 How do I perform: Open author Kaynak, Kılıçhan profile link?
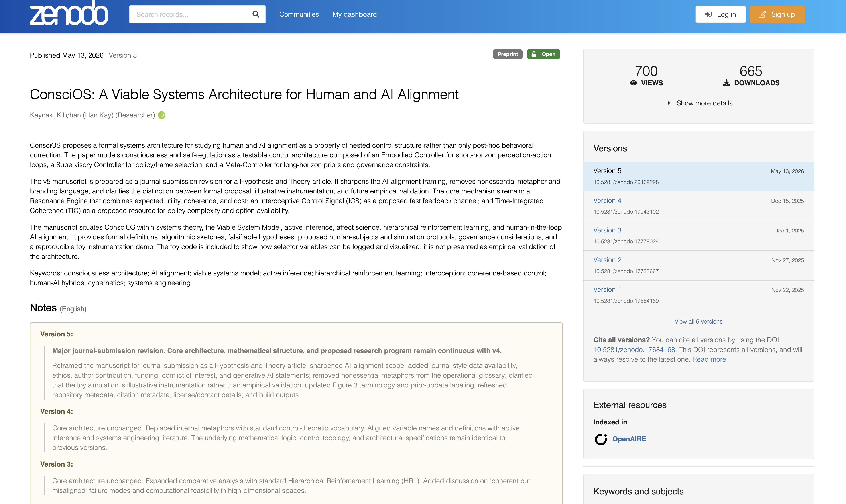[x=92, y=115]
